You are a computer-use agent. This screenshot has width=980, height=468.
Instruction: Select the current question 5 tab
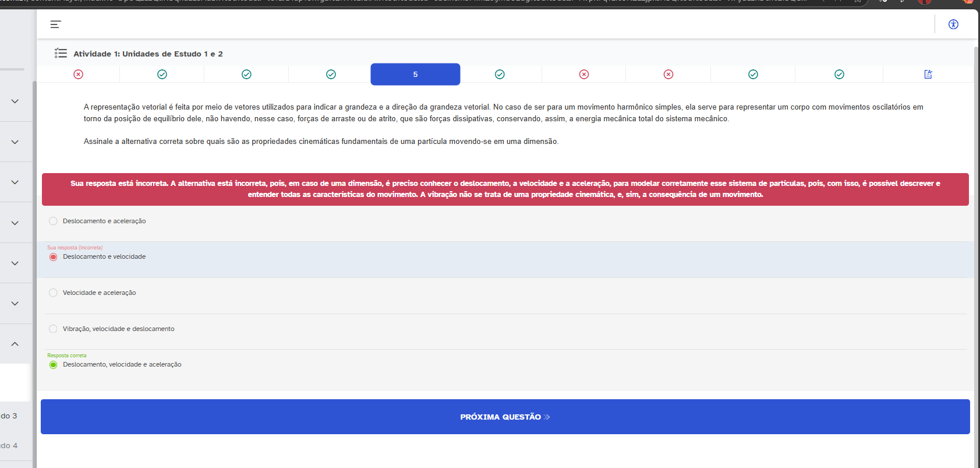415,75
